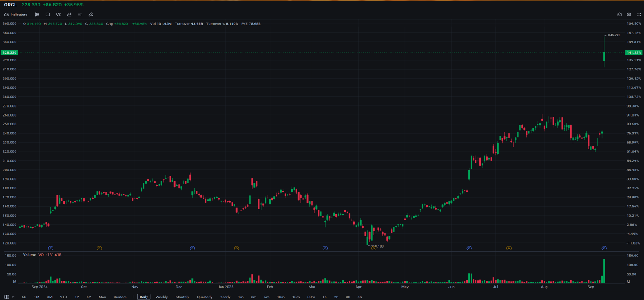Select the 1M one-month range
Screen dimensions: 644x300
pyautogui.click(x=37, y=297)
